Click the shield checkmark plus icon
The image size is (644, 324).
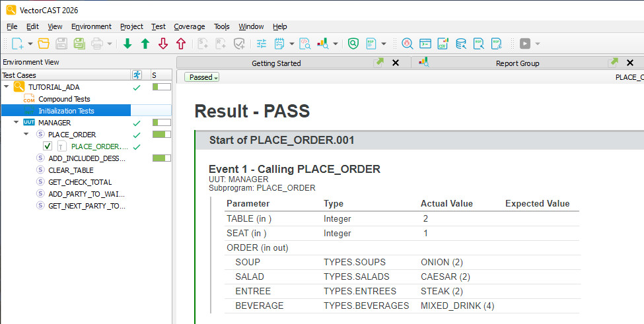[x=239, y=44]
